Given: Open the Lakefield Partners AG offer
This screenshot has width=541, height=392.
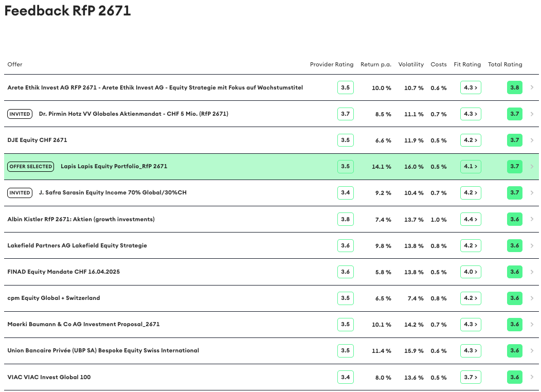Looking at the screenshot, I should coord(77,245).
